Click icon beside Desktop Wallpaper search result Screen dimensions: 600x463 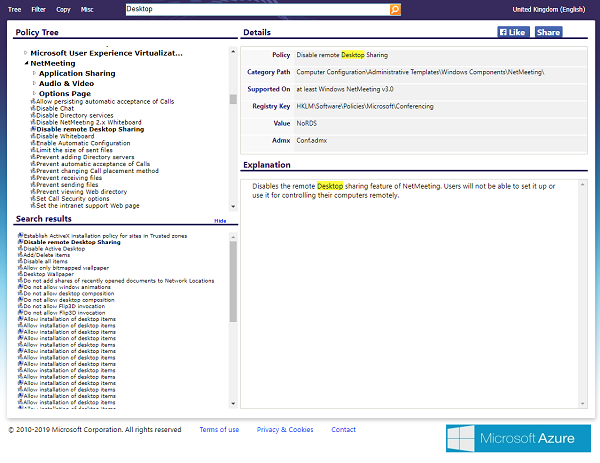coord(20,274)
